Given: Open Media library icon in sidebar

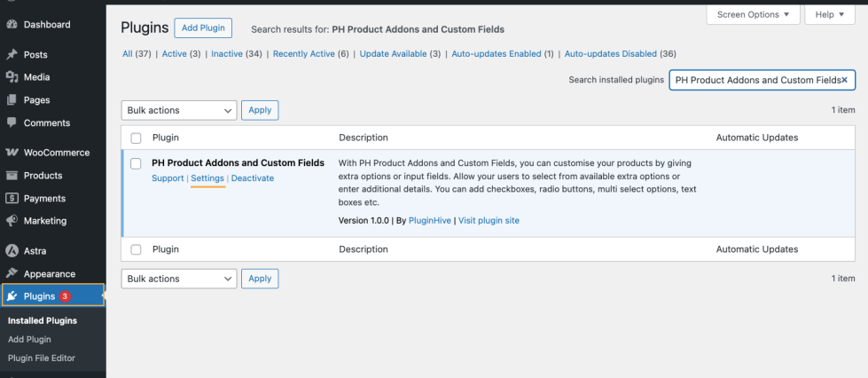Looking at the screenshot, I should click(12, 77).
